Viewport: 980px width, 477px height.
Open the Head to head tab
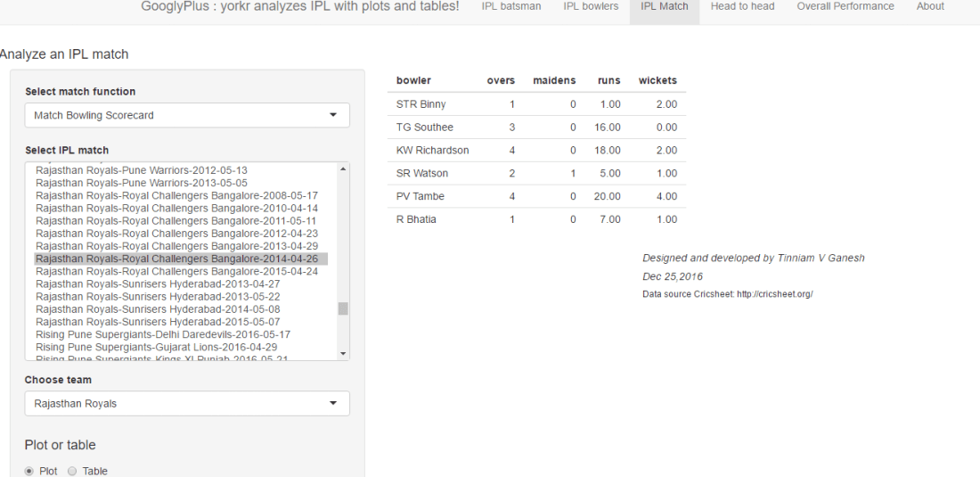742,6
